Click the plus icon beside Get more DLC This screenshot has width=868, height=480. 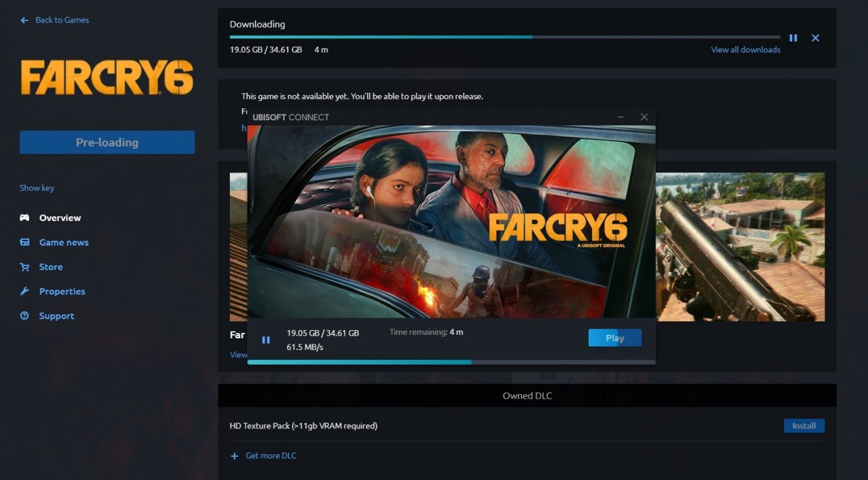click(x=235, y=455)
